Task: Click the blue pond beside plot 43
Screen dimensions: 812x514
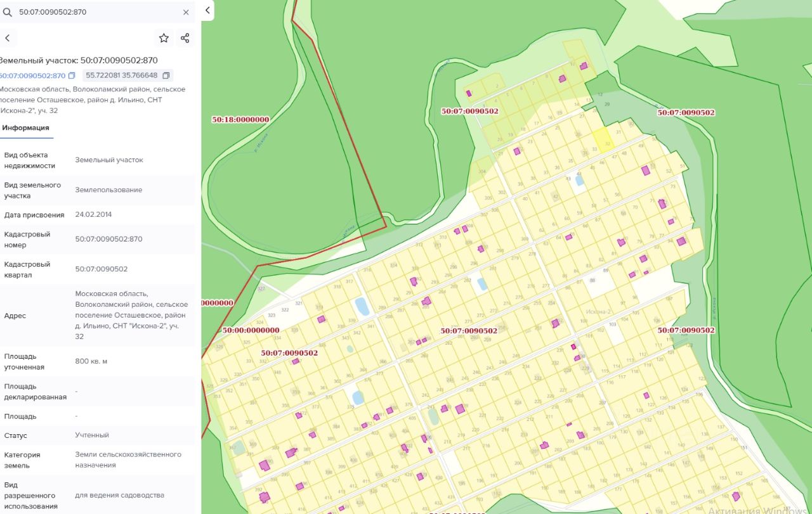Action: [x=579, y=180]
